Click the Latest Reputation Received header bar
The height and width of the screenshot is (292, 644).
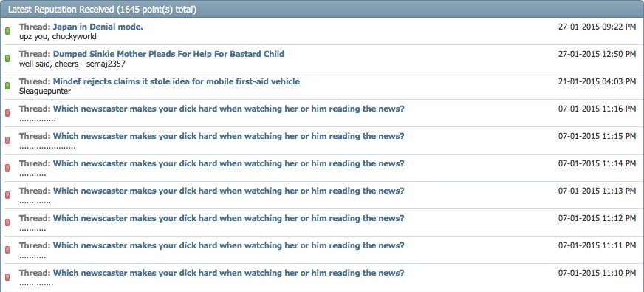tap(322, 9)
